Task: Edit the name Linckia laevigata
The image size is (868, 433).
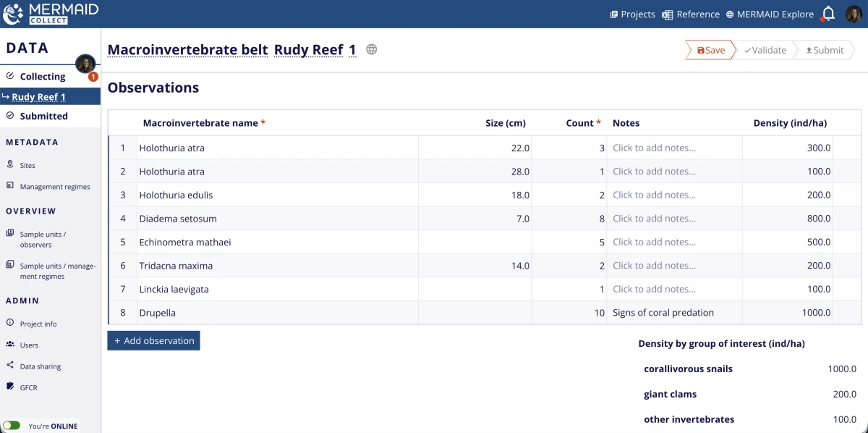Action: pyautogui.click(x=278, y=289)
